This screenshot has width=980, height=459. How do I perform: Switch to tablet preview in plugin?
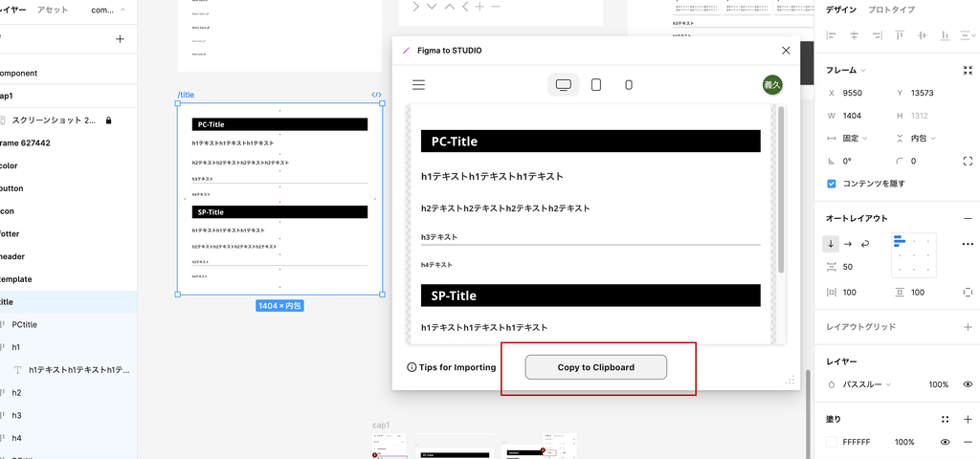[x=596, y=85]
